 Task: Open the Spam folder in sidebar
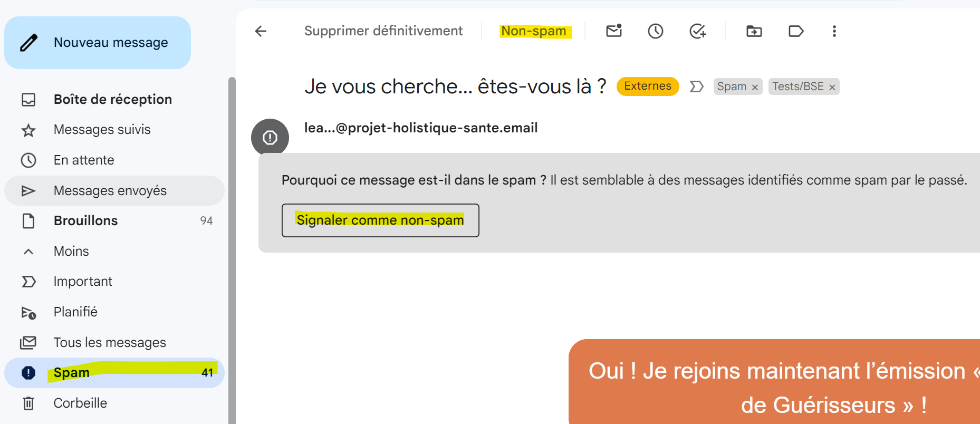[71, 372]
